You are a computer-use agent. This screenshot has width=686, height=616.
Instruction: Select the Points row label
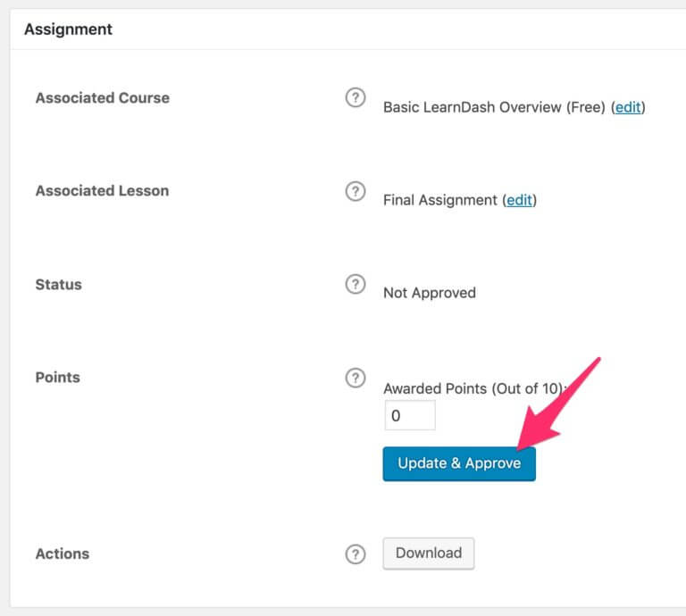tap(57, 378)
